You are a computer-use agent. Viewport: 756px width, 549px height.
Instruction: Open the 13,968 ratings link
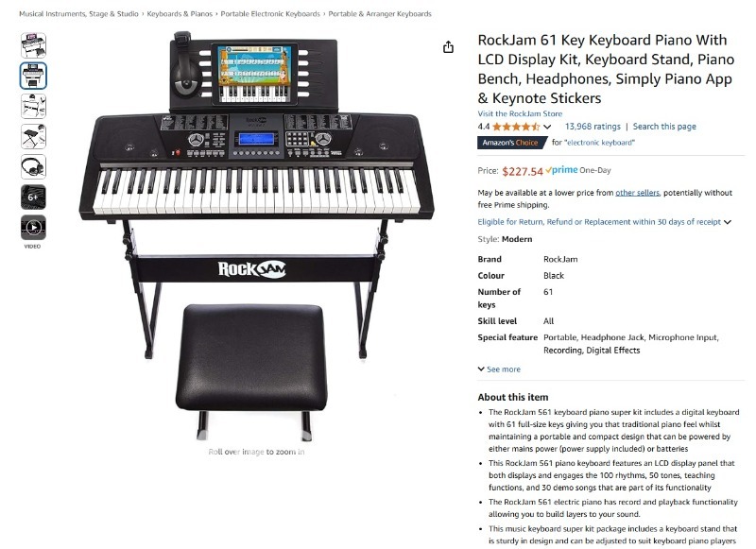[593, 127]
